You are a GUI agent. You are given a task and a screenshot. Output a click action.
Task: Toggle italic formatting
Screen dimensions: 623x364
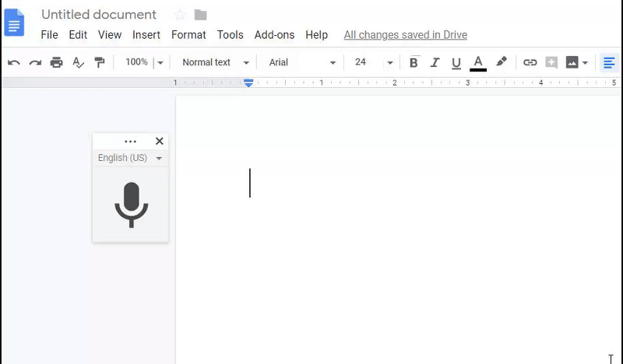point(435,62)
